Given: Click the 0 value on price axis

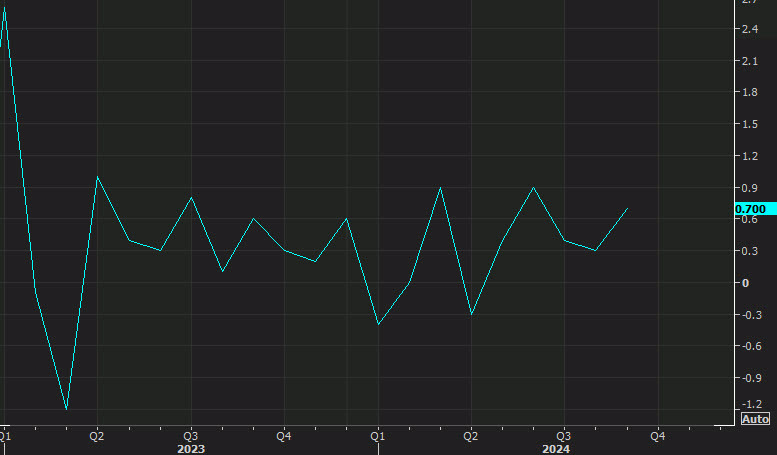Looking at the screenshot, I should (x=745, y=283).
